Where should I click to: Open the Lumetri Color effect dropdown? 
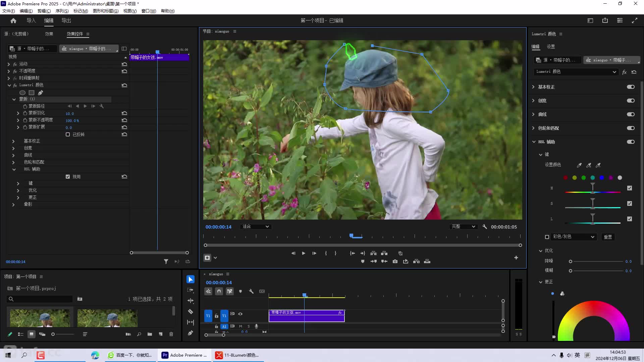click(x=576, y=72)
